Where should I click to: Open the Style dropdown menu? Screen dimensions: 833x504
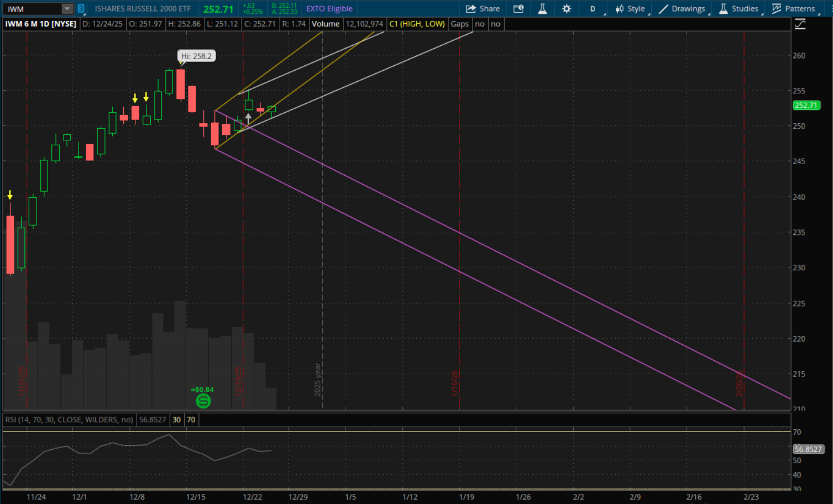[x=630, y=9]
